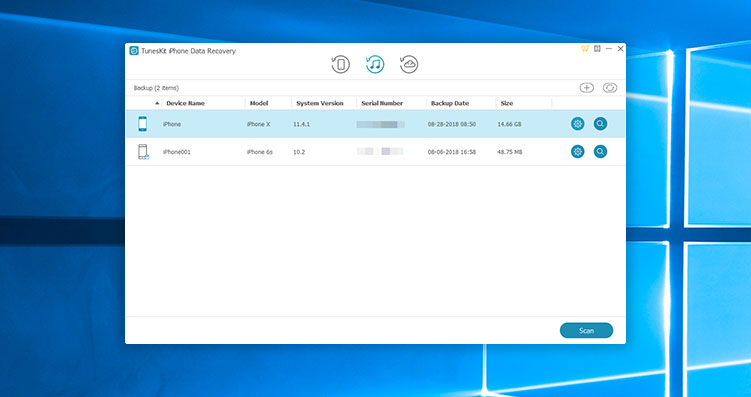This screenshot has height=397, width=751.
Task: Click the 'Backup (2 items)' label
Action: coord(156,88)
